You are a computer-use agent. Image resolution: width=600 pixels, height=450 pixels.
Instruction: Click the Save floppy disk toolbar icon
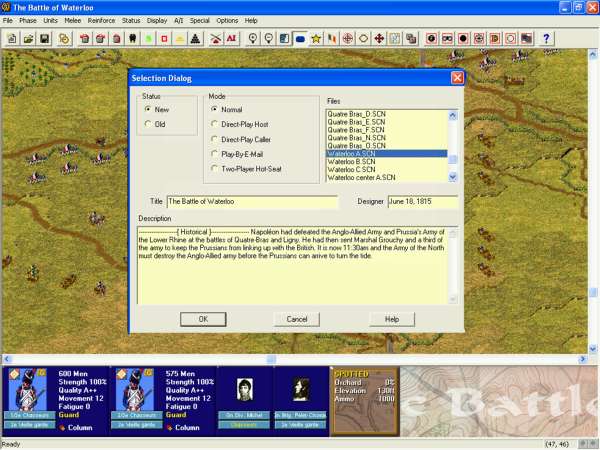click(x=46, y=38)
